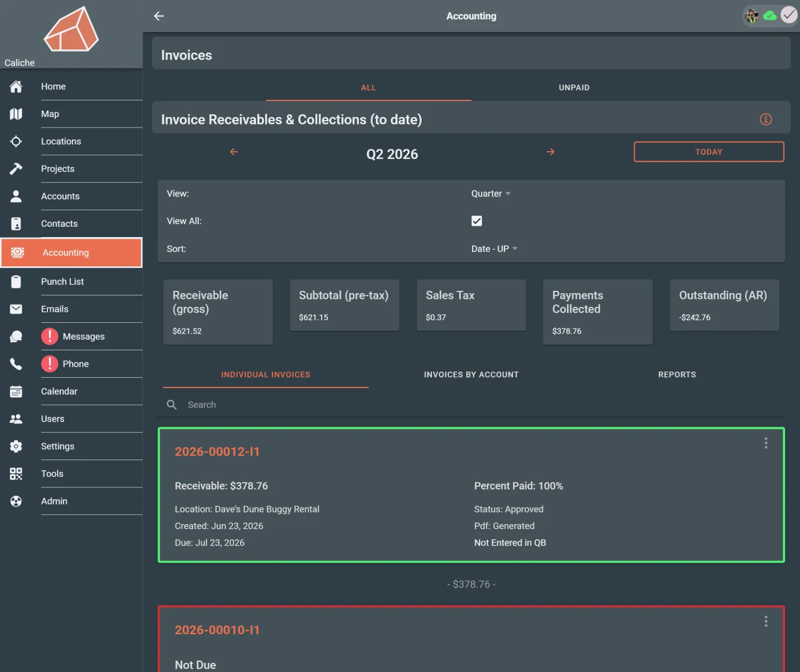Click the Accounts person icon

point(16,196)
